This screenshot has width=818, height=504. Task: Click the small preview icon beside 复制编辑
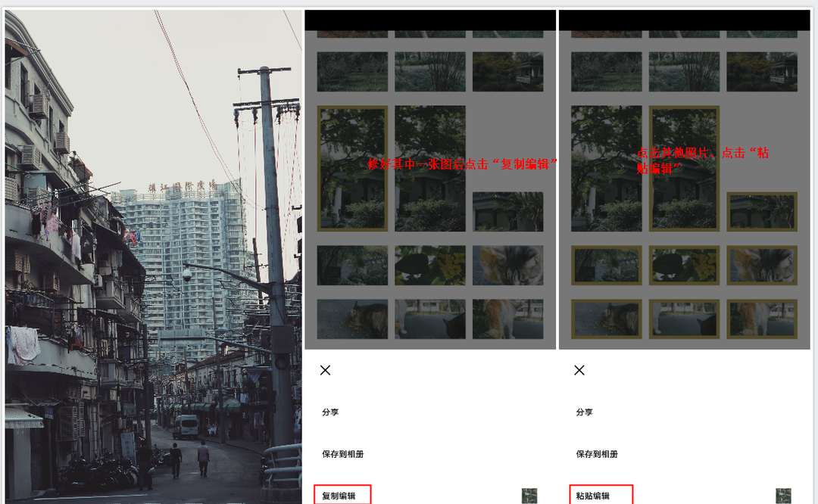pyautogui.click(x=529, y=496)
